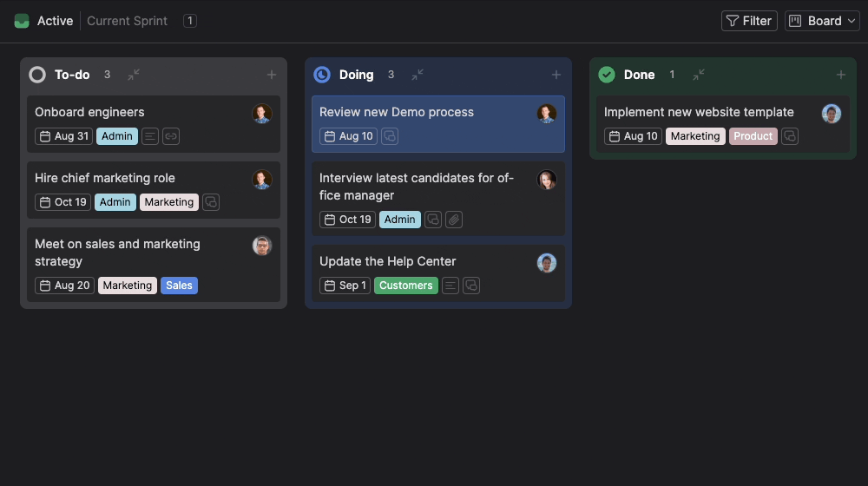Open the Filter button
This screenshot has height=486, width=868.
749,21
